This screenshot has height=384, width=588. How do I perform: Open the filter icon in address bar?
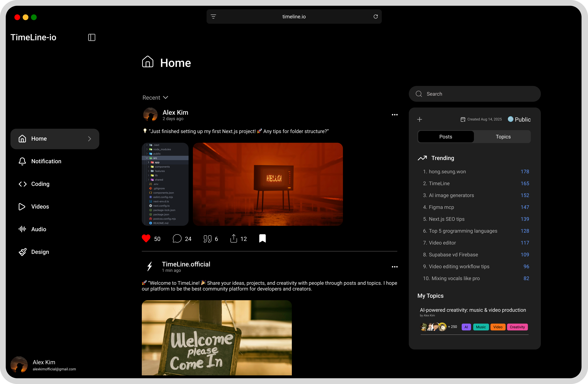click(x=213, y=17)
